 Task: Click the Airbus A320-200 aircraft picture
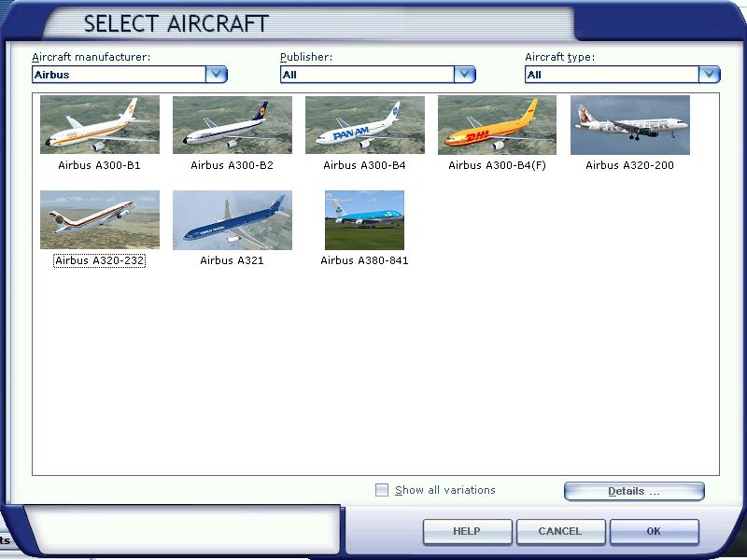(x=630, y=125)
